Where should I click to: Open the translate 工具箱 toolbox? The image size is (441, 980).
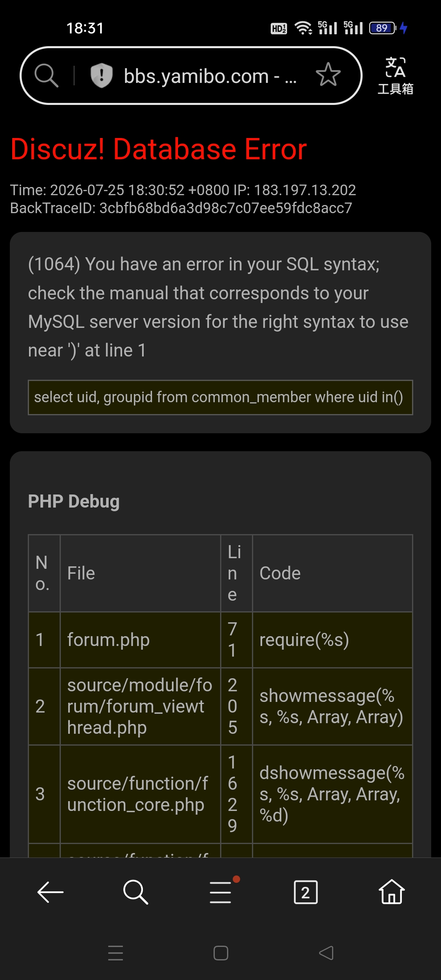(395, 76)
